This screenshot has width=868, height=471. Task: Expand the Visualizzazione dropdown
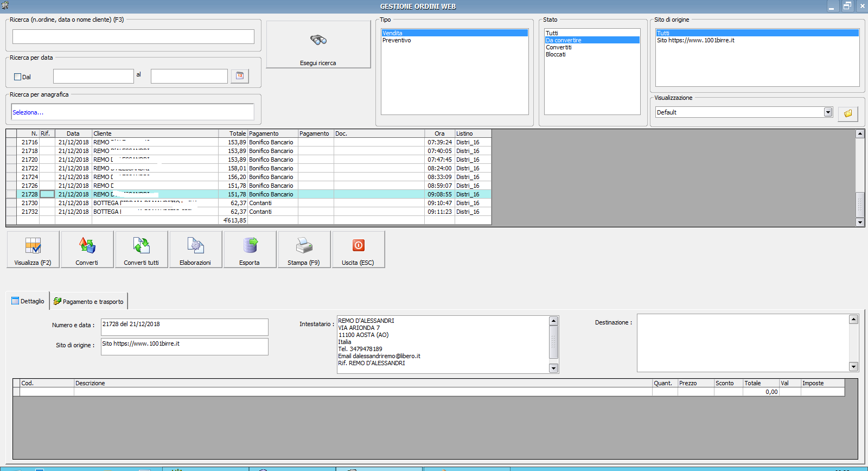[x=828, y=112]
